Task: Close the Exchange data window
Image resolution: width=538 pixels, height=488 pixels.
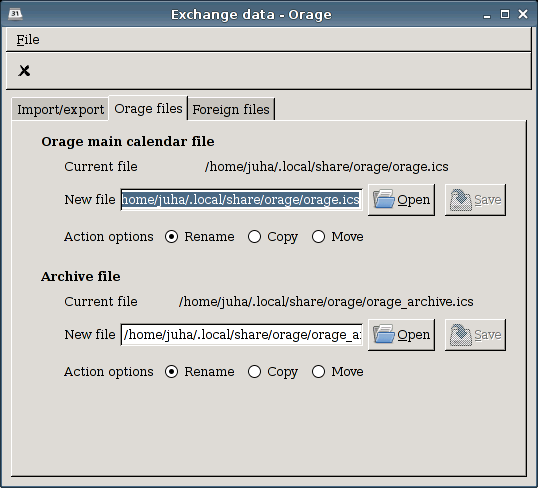Action: pyautogui.click(x=523, y=14)
